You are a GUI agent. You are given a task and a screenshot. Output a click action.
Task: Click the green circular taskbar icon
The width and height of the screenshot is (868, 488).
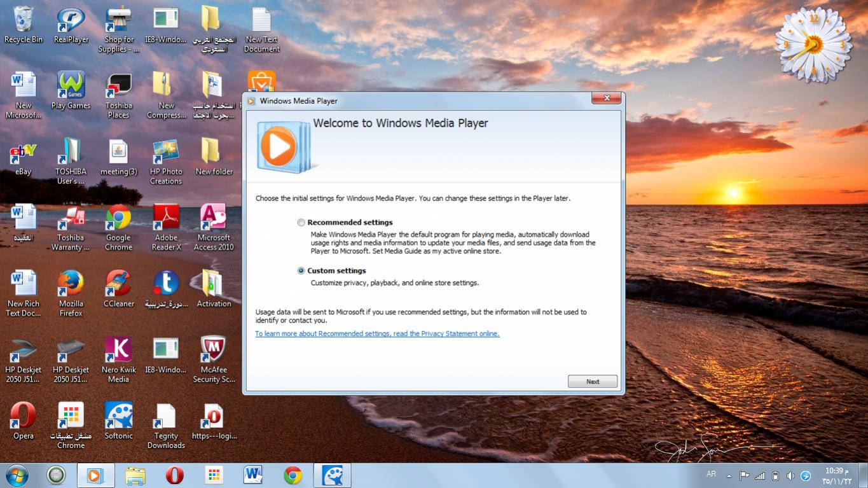click(x=56, y=475)
